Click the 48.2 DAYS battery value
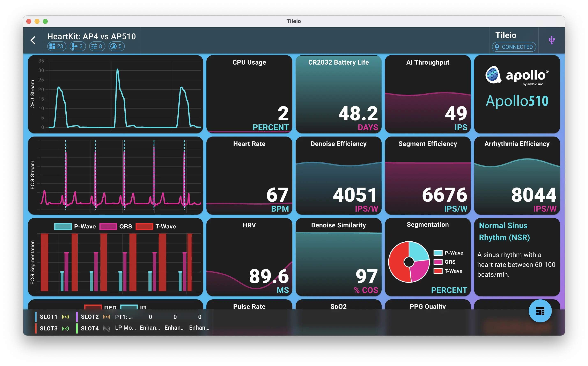This screenshot has height=366, width=588. (358, 118)
